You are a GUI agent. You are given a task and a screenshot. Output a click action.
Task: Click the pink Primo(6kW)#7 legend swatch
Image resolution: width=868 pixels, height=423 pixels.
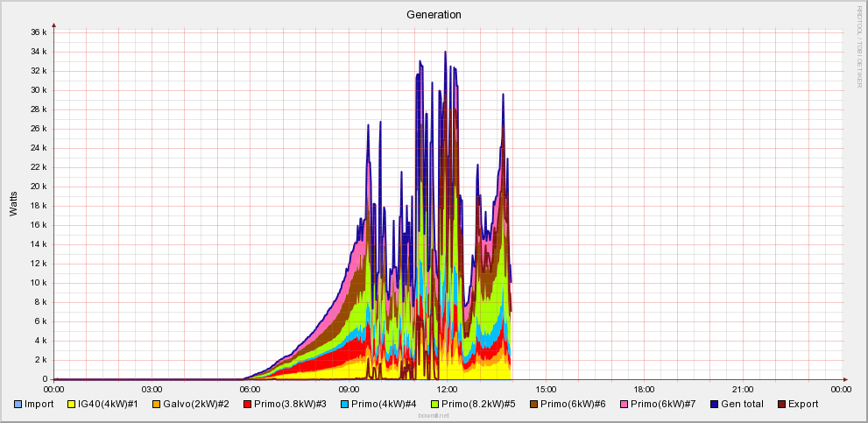pos(625,405)
